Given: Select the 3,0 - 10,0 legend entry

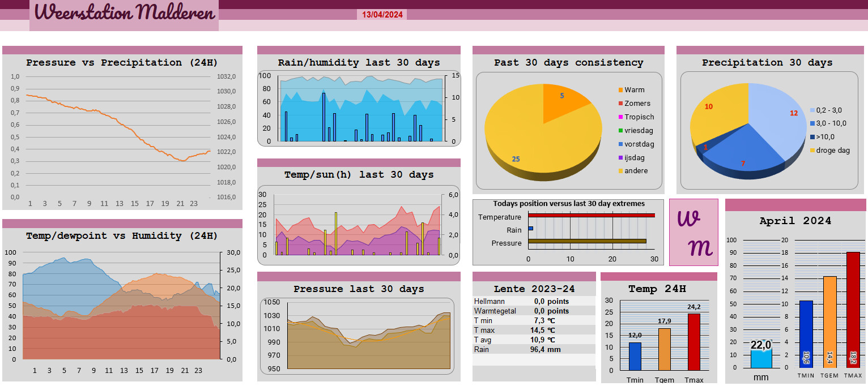Looking at the screenshot, I should pyautogui.click(x=828, y=123).
